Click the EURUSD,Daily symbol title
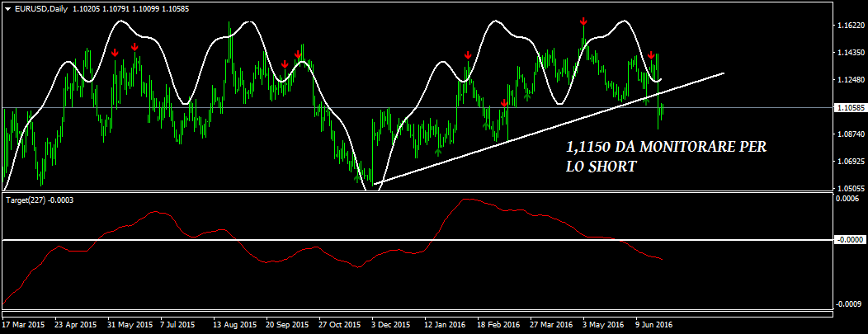Image resolution: width=868 pixels, height=334 pixels. point(42,8)
